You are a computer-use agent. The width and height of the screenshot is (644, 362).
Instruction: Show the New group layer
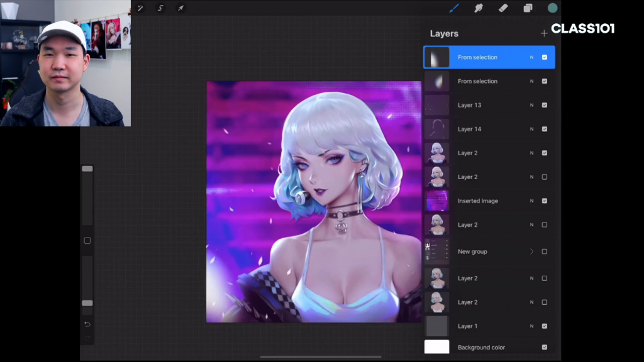(544, 251)
